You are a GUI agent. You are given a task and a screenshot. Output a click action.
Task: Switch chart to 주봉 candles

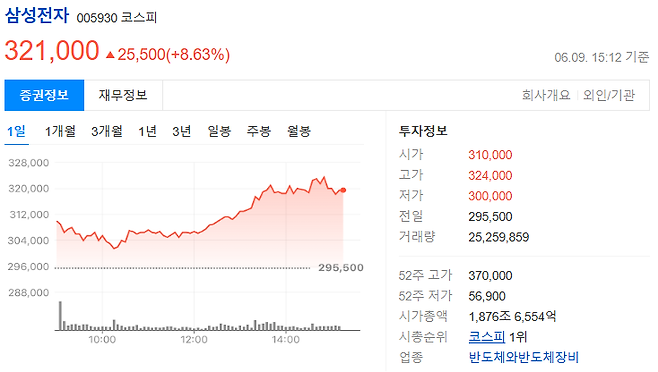coord(258,131)
